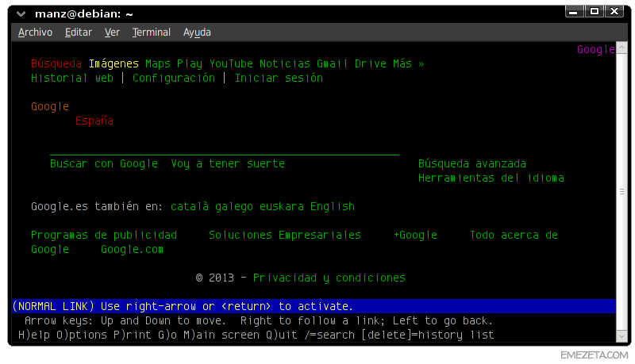Viewport: 635px width, 364px height.
Task: Open Búsqueda avanzada link
Action: [472, 164]
